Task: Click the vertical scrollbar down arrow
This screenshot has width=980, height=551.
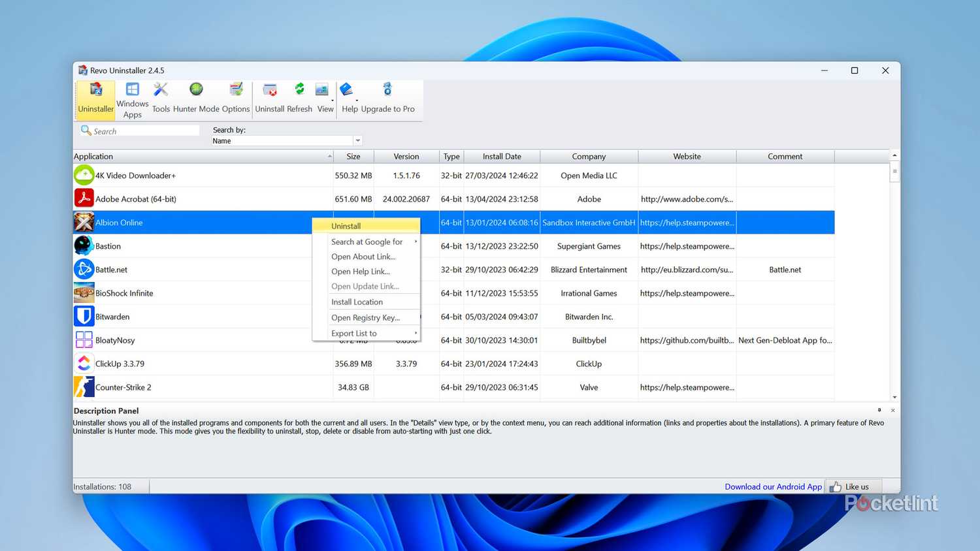Action: (x=894, y=396)
